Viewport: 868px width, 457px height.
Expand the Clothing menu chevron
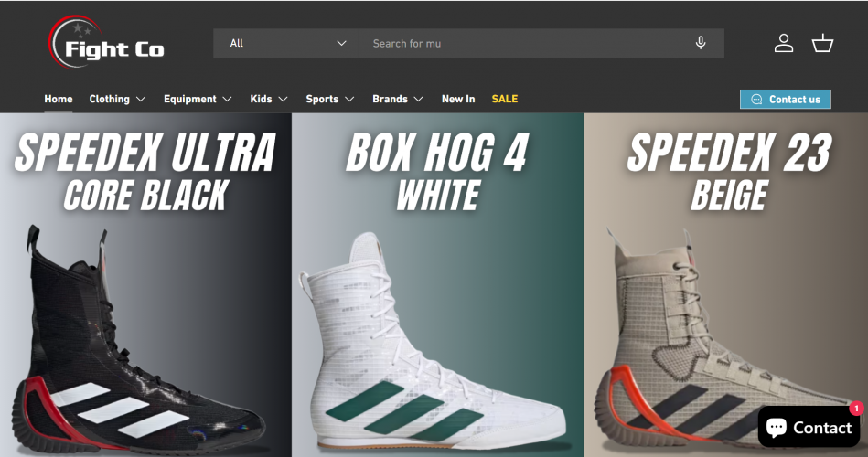[141, 99]
